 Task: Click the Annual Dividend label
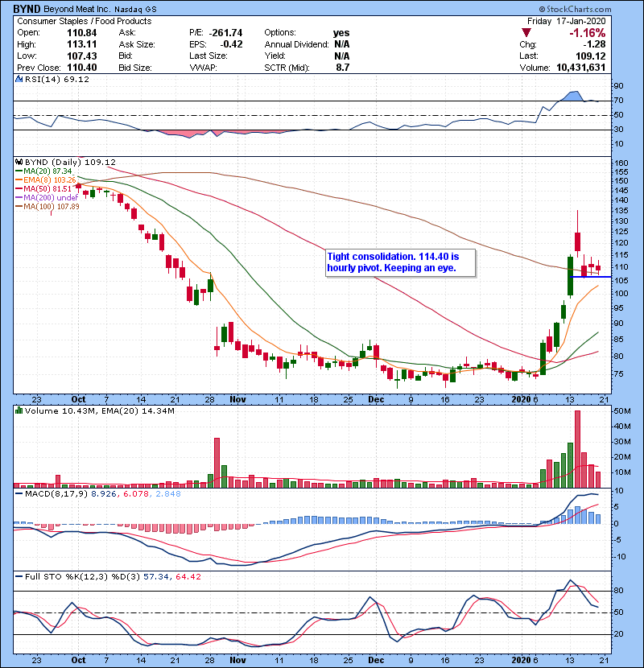point(296,44)
